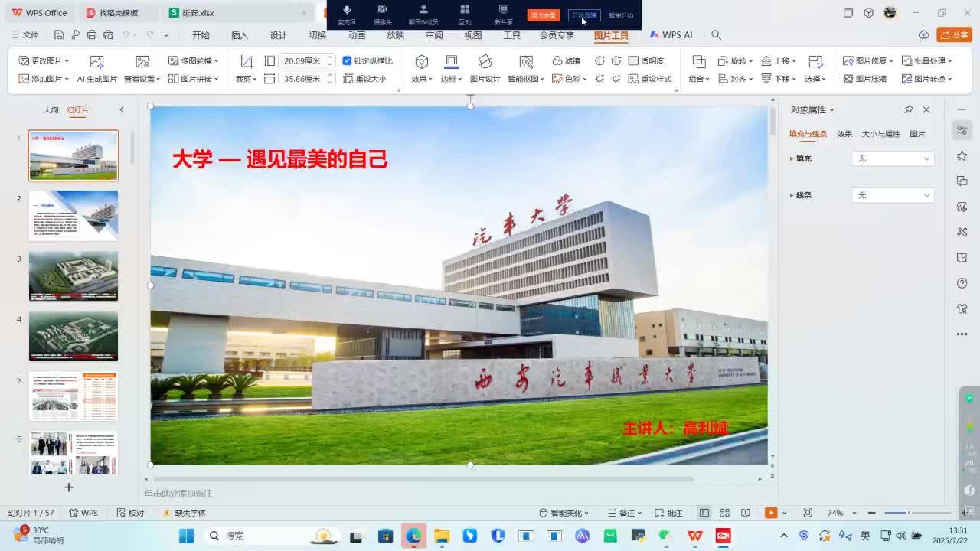Open 添加图片 dropdown
Image resolution: width=980 pixels, height=551 pixels.
click(x=44, y=79)
